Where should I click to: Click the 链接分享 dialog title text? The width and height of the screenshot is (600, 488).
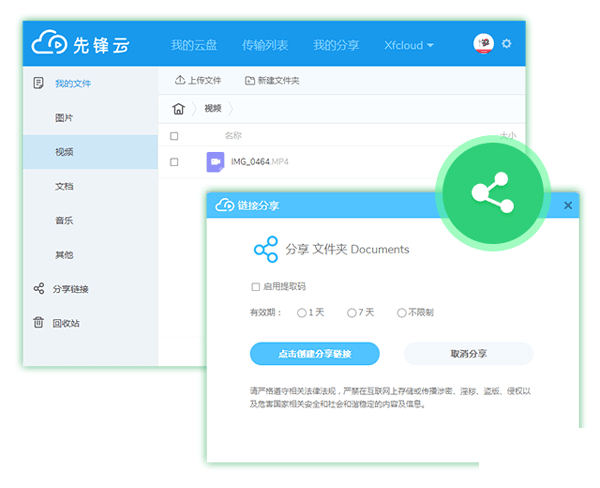[258, 206]
